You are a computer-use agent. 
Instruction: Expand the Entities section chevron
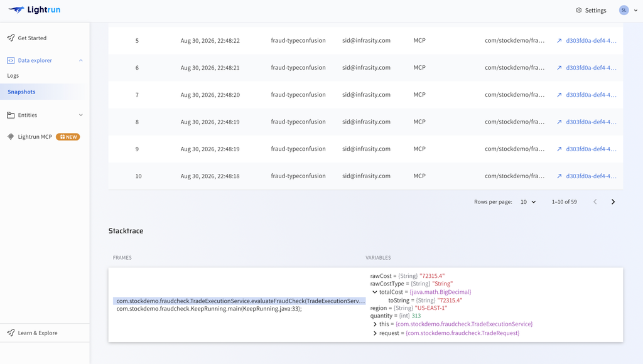click(81, 115)
